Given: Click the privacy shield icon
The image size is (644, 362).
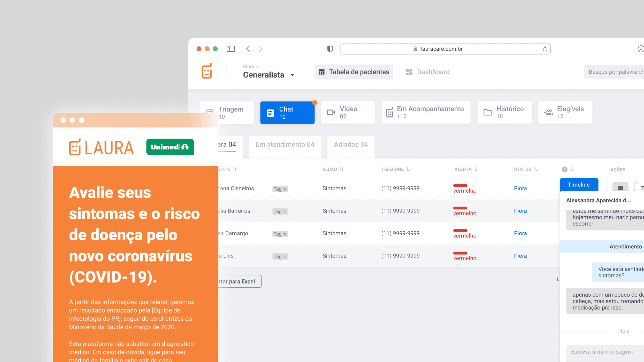Looking at the screenshot, I should [330, 49].
